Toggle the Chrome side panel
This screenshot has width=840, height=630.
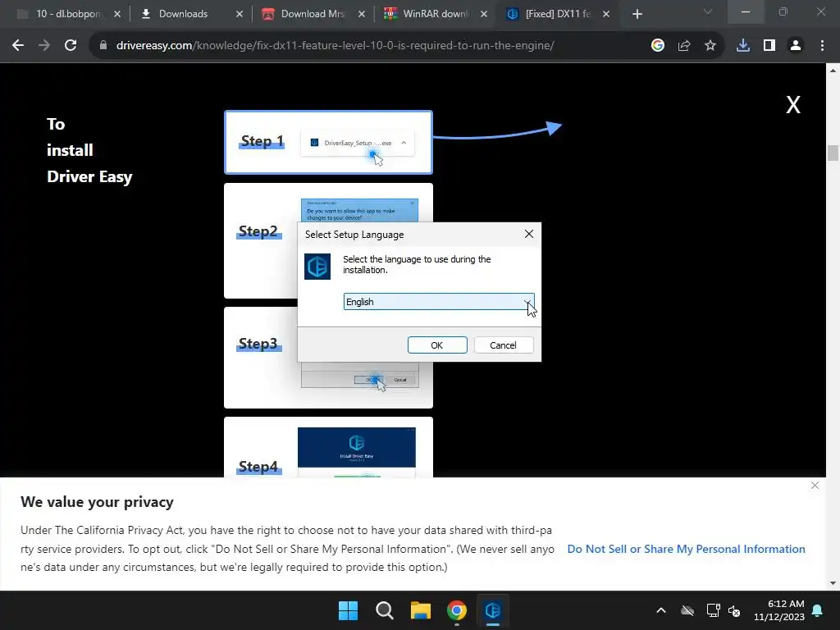[x=769, y=46]
